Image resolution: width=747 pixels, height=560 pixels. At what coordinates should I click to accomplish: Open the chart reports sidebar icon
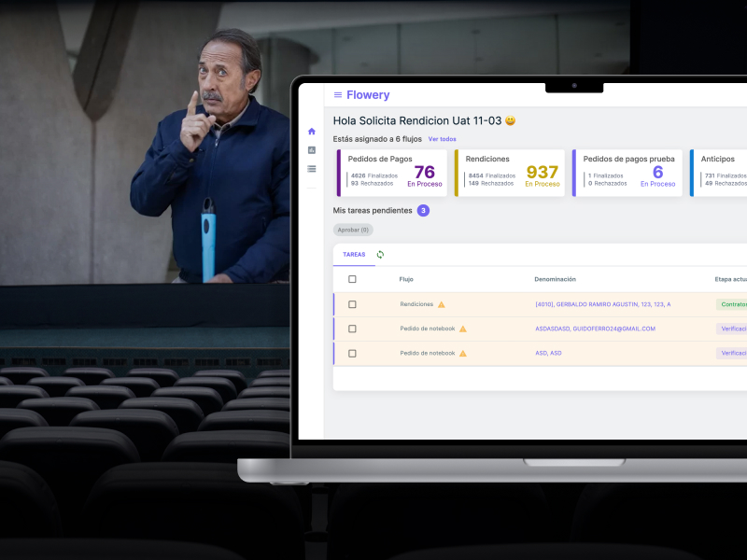(x=312, y=150)
